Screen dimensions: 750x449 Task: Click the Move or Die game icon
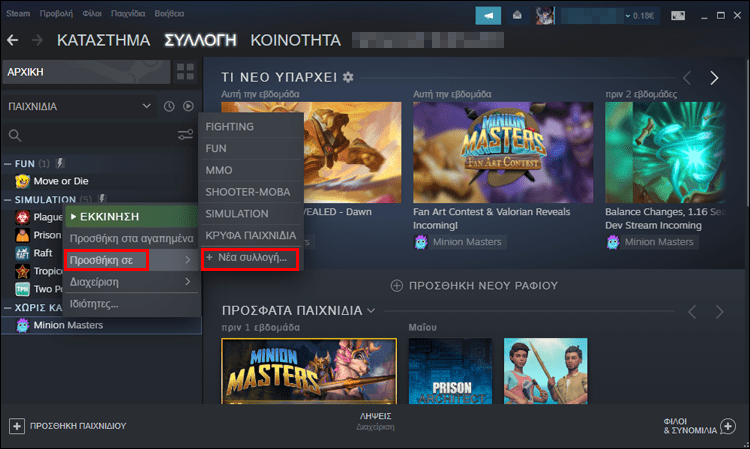pyautogui.click(x=22, y=181)
